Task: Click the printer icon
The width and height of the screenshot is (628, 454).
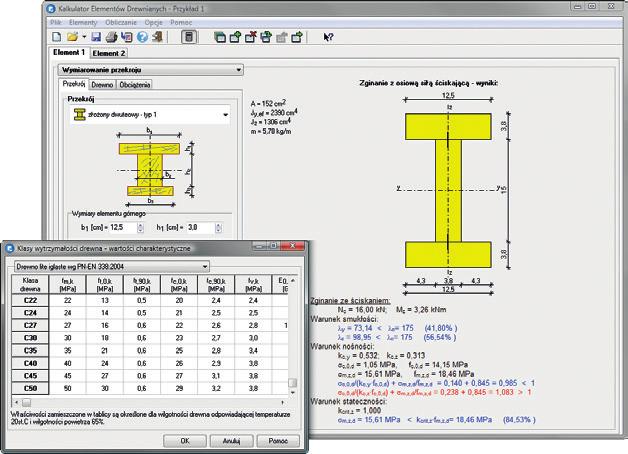Action: [x=111, y=37]
